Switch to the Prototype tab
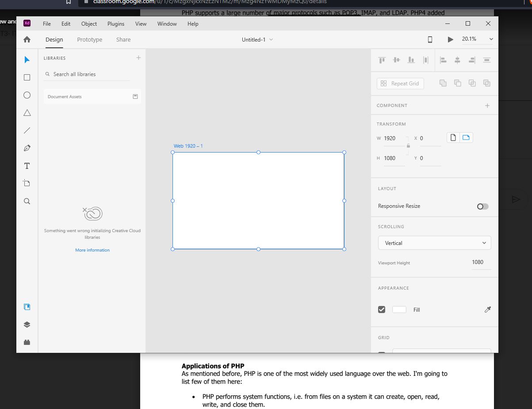This screenshot has width=532, height=409. 90,39
